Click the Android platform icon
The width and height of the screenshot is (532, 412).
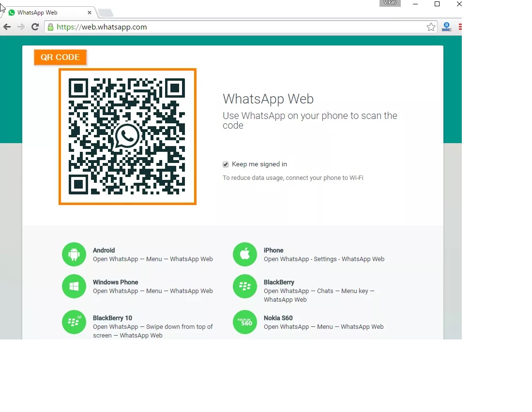pos(74,254)
